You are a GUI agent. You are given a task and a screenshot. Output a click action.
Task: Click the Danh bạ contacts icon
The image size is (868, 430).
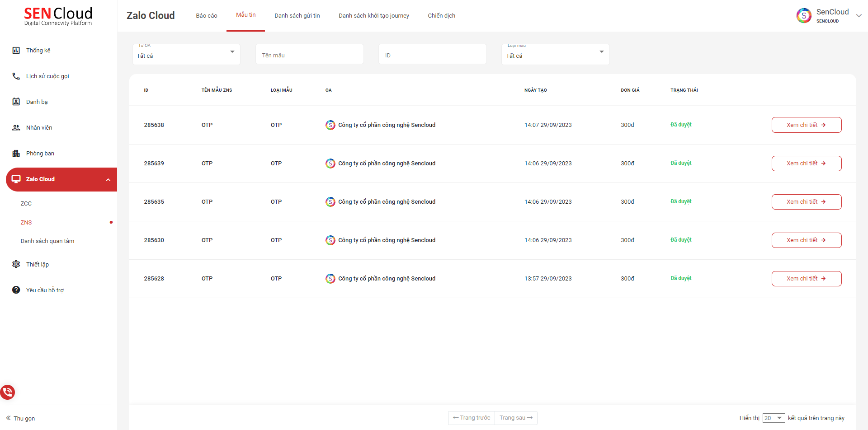pyautogui.click(x=16, y=102)
